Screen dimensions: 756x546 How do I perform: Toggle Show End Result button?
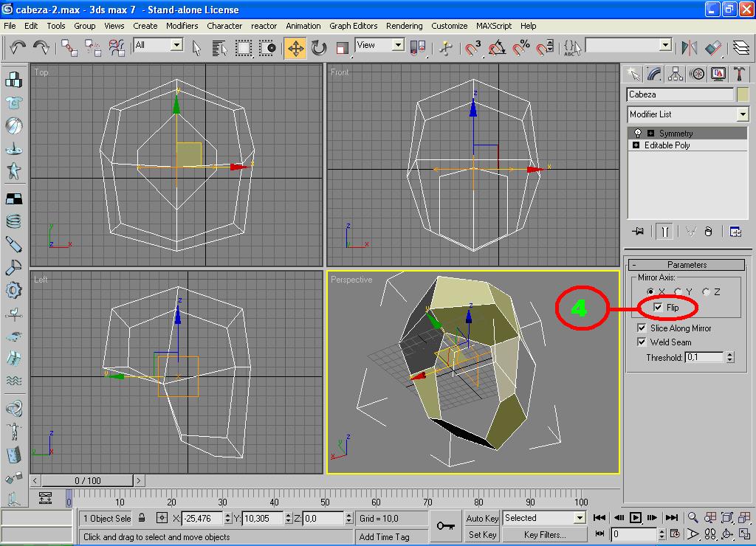(664, 232)
